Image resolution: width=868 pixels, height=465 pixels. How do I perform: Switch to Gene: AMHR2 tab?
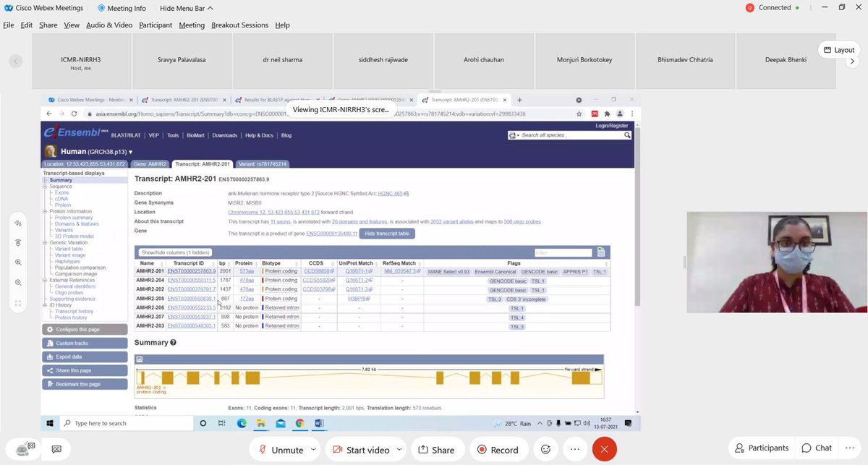150,164
